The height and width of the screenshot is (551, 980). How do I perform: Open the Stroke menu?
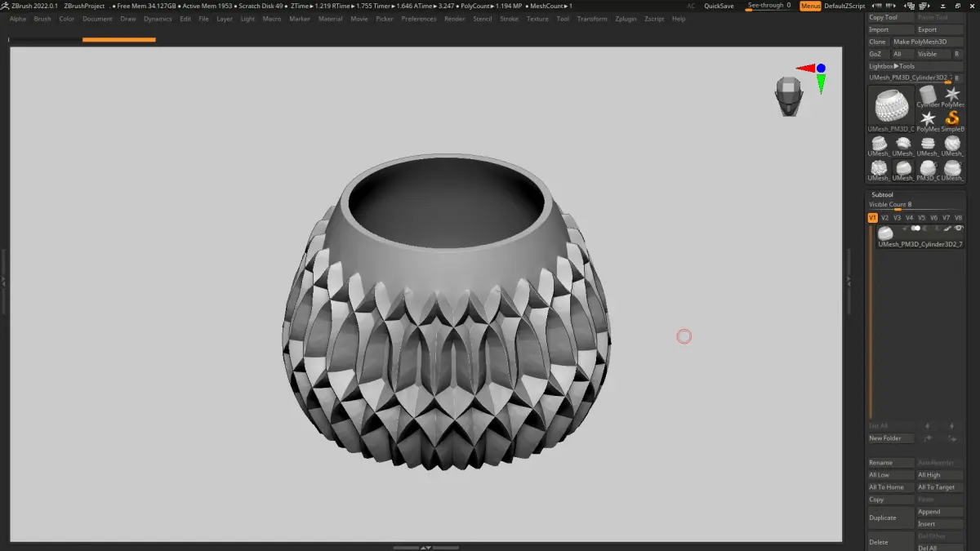pos(509,19)
